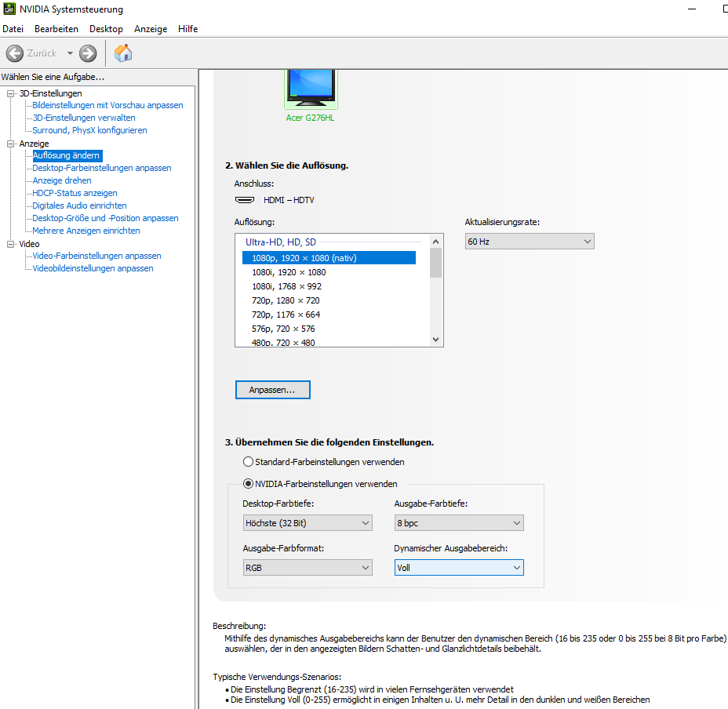
Task: Open the Ausgabe-Farbtiefe 8 bpc dropdown
Action: [x=459, y=523]
